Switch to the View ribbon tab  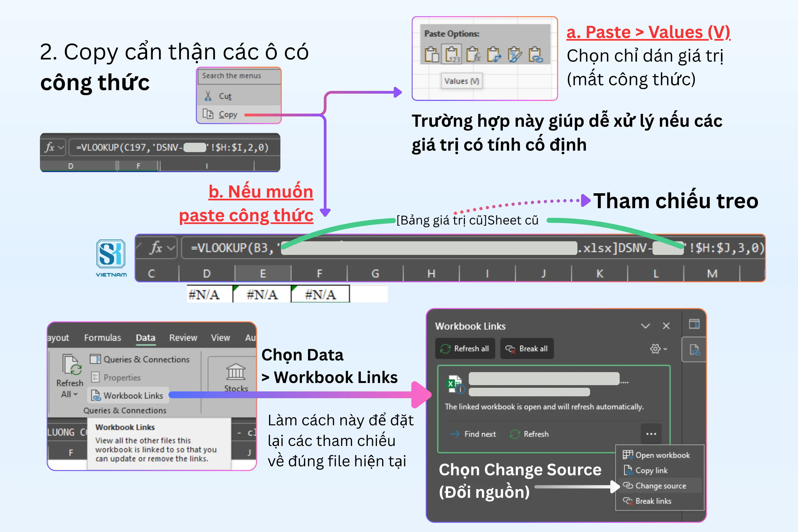click(220, 338)
